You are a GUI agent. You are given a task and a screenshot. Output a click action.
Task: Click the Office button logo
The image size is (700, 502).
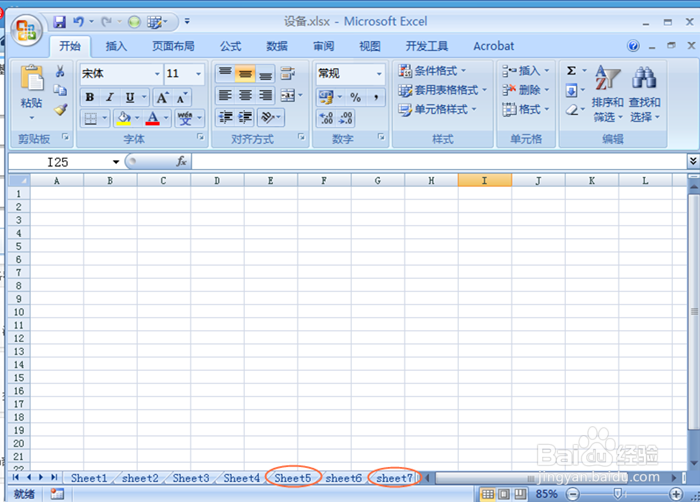tap(26, 30)
